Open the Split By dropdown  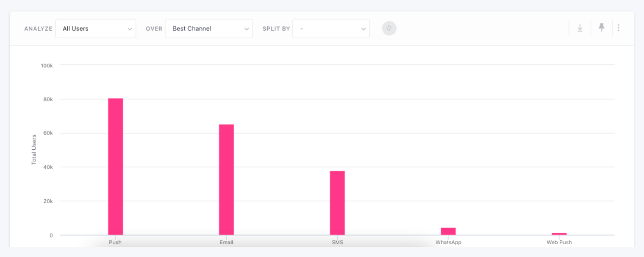pos(330,28)
